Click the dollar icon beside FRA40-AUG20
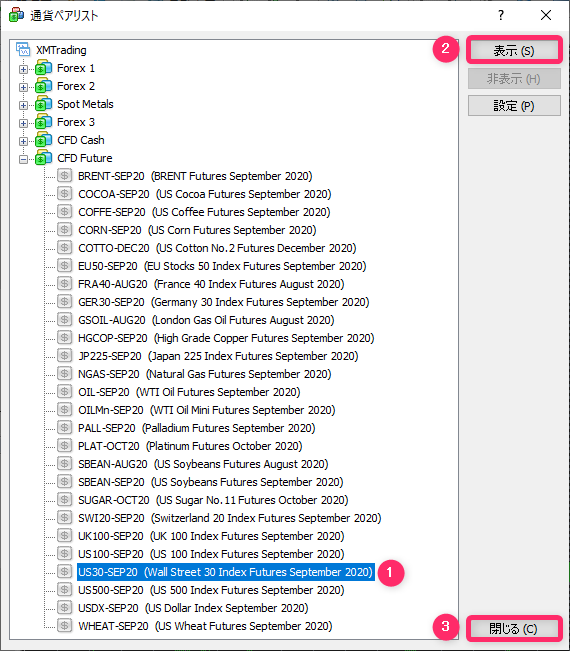The image size is (570, 651). pos(64,284)
